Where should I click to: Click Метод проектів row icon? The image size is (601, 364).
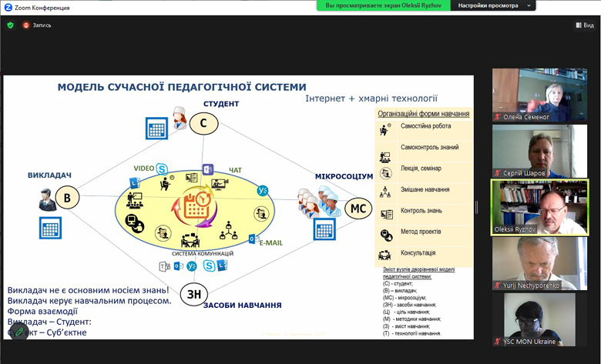386,235
